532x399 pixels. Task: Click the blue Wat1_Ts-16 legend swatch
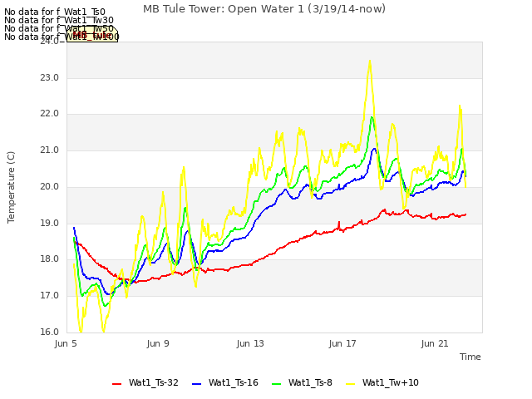coord(197,384)
